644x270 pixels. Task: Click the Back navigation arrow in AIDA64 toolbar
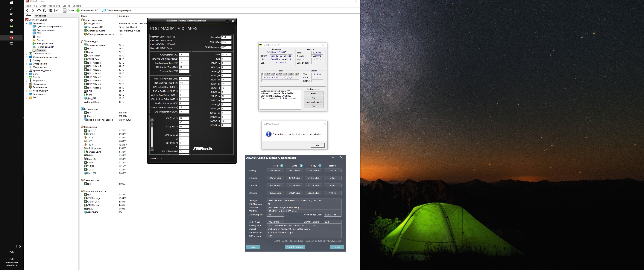pos(28,10)
